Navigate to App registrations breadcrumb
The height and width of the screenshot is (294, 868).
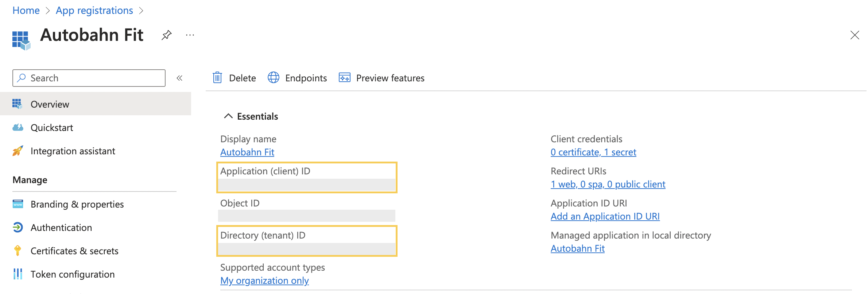click(x=94, y=10)
